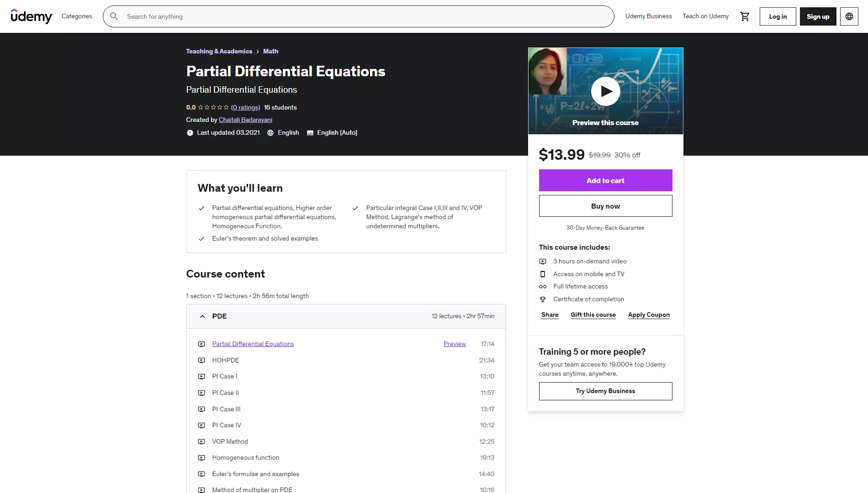Click the video icon beside Partial Differential Equations lecture
868x493 pixels.
[201, 344]
